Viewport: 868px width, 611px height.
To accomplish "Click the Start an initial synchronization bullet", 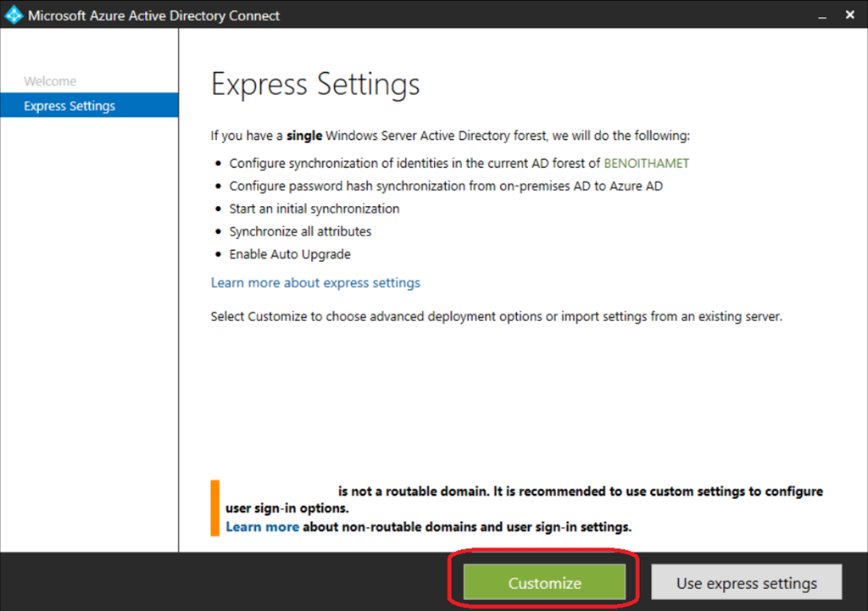I will [x=314, y=208].
